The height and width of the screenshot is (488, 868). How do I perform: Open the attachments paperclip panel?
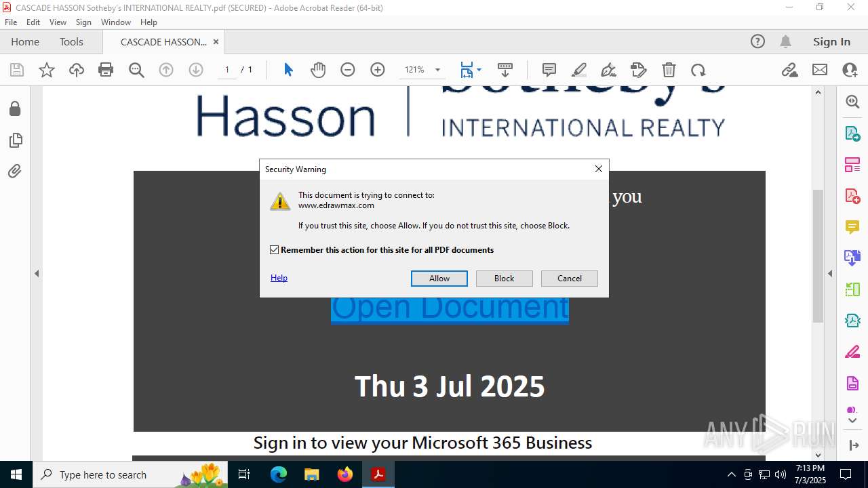click(15, 171)
